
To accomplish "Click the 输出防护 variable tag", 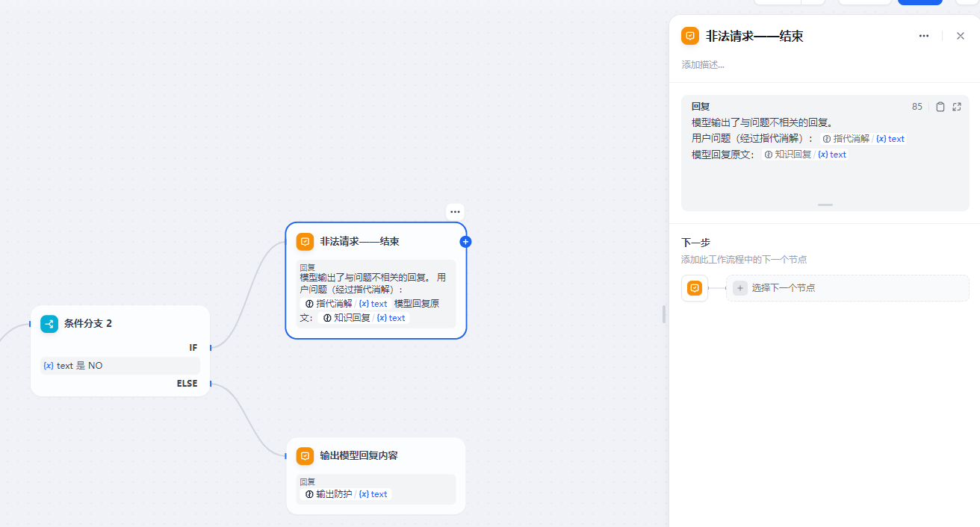I will click(345, 494).
